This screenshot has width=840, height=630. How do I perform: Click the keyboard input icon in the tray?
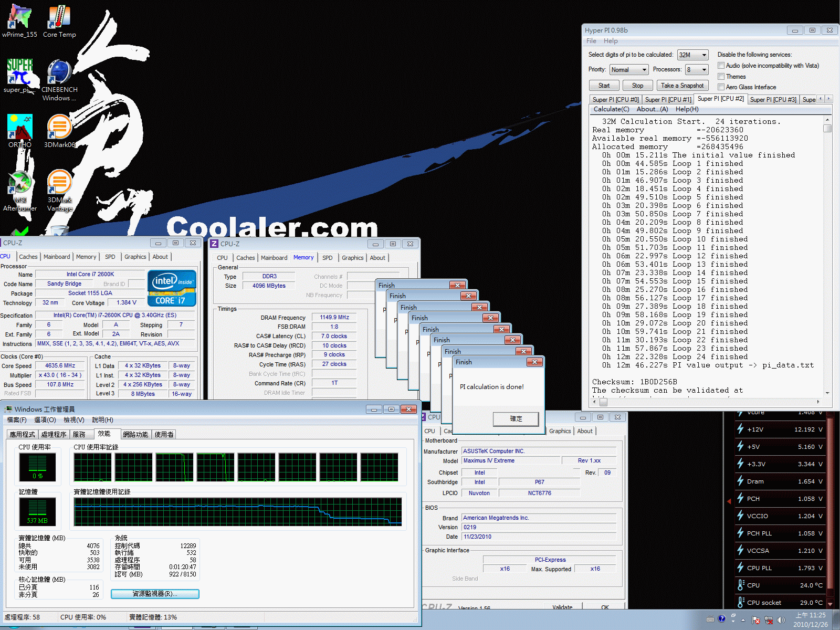[x=710, y=619]
